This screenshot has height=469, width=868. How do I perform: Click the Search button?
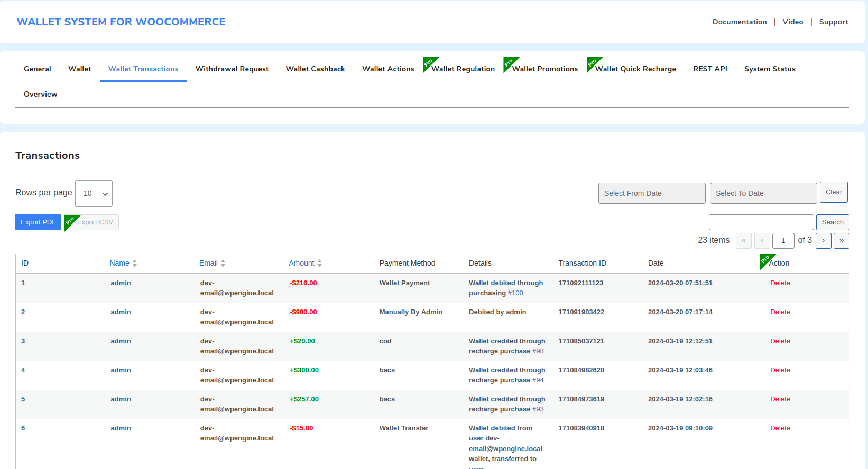point(833,222)
